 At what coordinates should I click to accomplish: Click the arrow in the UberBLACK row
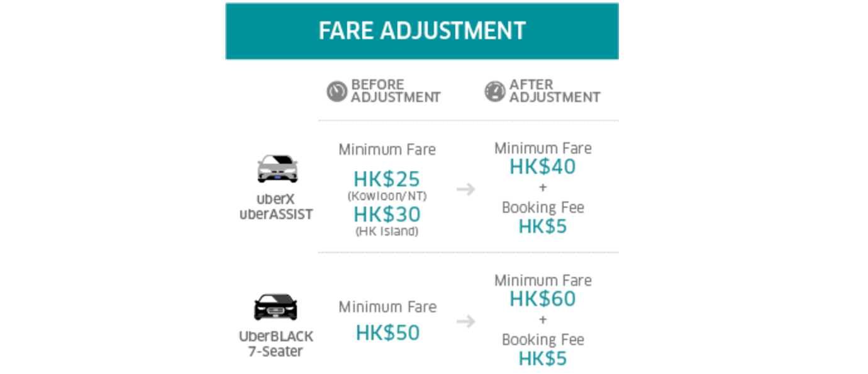466,322
